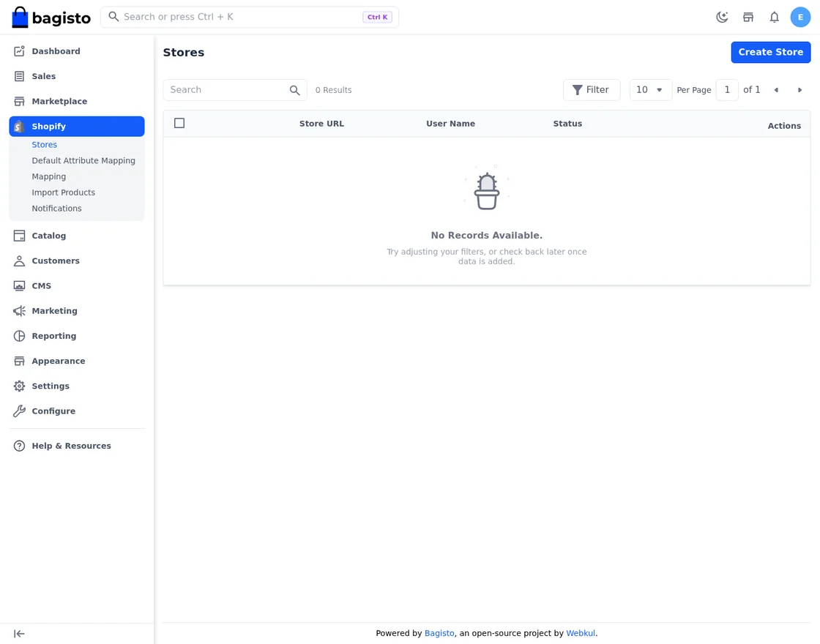Click the Create Store button
This screenshot has height=644, width=820.
coord(770,52)
